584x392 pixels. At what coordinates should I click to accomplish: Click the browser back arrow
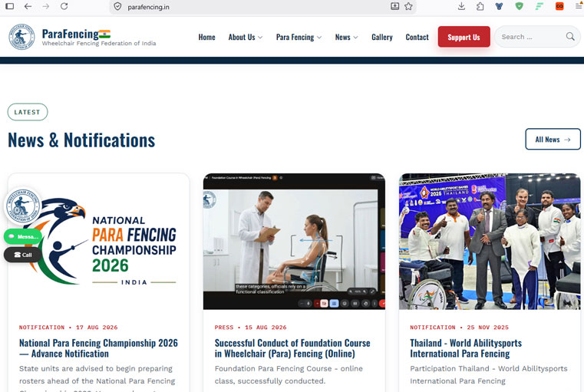[x=28, y=6]
